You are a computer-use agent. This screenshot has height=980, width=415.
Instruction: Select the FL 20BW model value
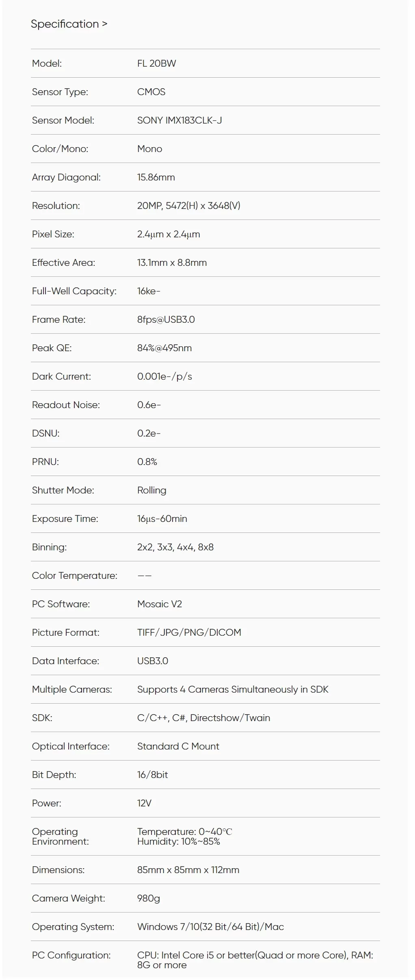point(157,63)
